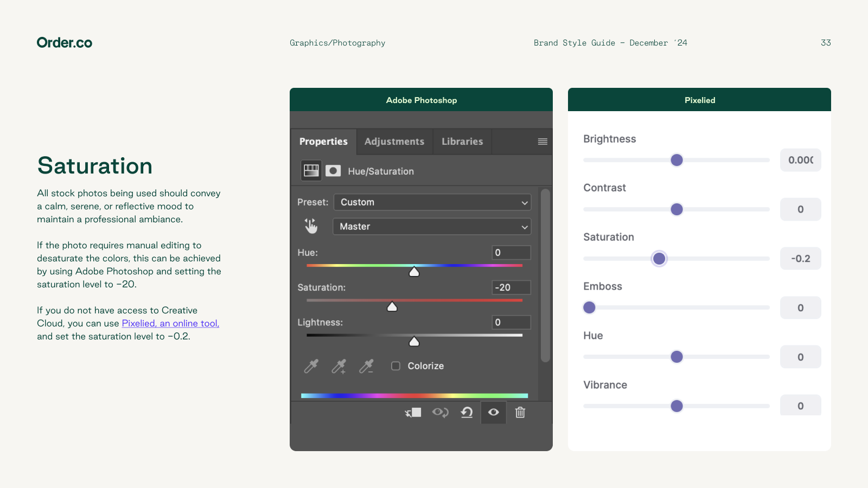Image resolution: width=868 pixels, height=488 pixels.
Task: Click the Pixelied Saturation slider knob
Action: 659,259
